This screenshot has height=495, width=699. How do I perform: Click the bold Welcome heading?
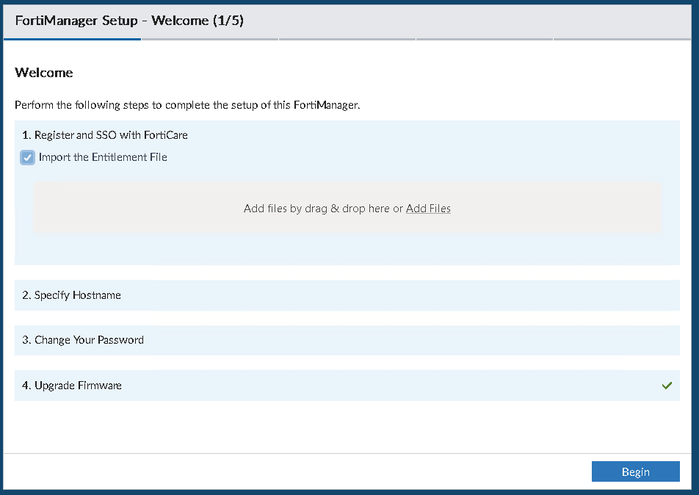pyautogui.click(x=44, y=73)
